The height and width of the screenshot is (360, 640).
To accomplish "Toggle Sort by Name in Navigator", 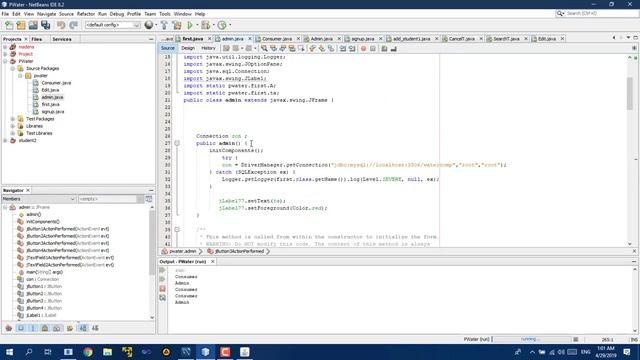I will pyautogui.click(x=83, y=328).
